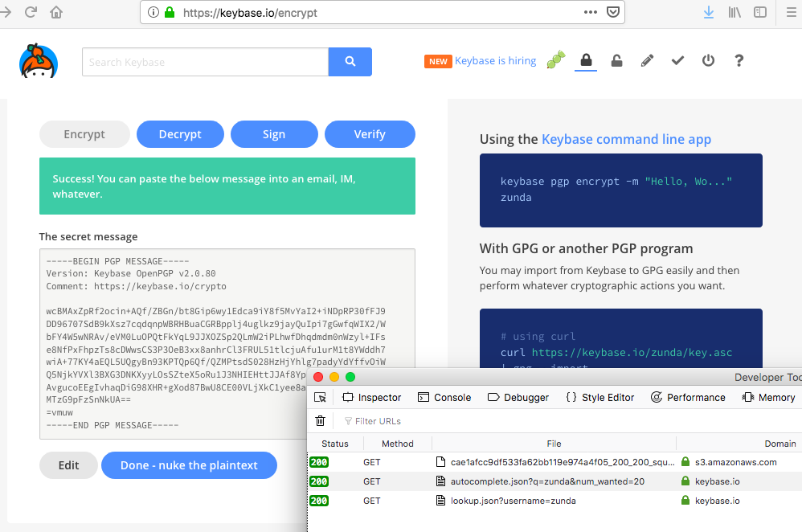The image size is (802, 532).
Task: Switch to Sign tab
Action: pyautogui.click(x=274, y=134)
